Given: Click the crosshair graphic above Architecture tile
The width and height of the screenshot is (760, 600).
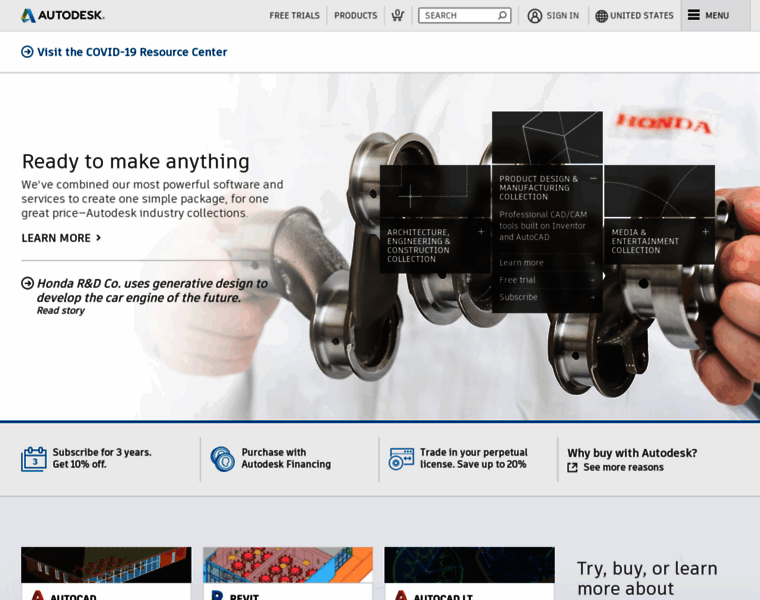Looking at the screenshot, I should point(435,191).
